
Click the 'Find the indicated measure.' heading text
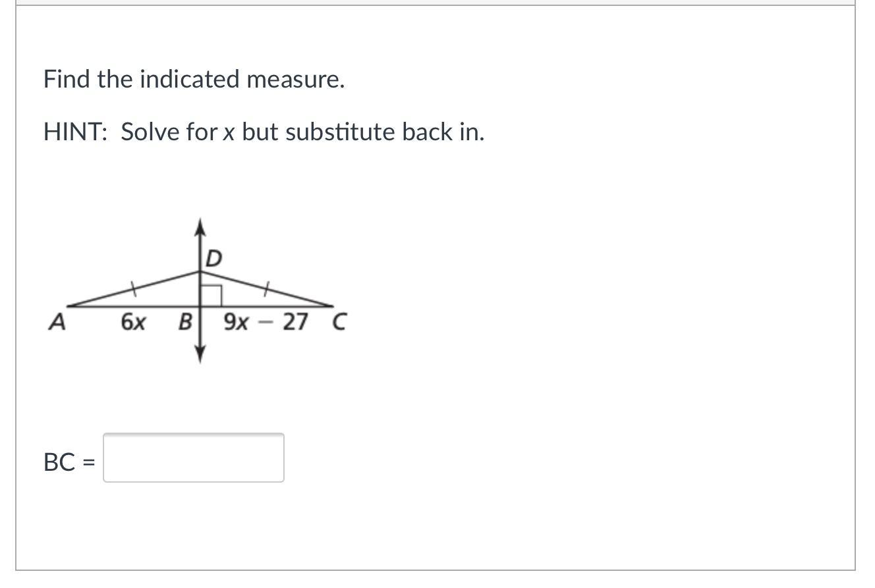[x=194, y=79]
